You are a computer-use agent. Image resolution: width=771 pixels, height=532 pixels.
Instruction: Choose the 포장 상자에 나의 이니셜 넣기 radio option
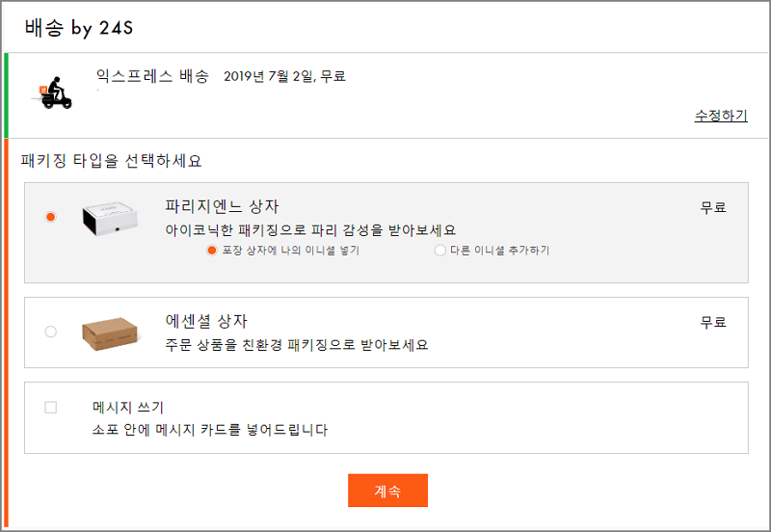pyautogui.click(x=211, y=251)
